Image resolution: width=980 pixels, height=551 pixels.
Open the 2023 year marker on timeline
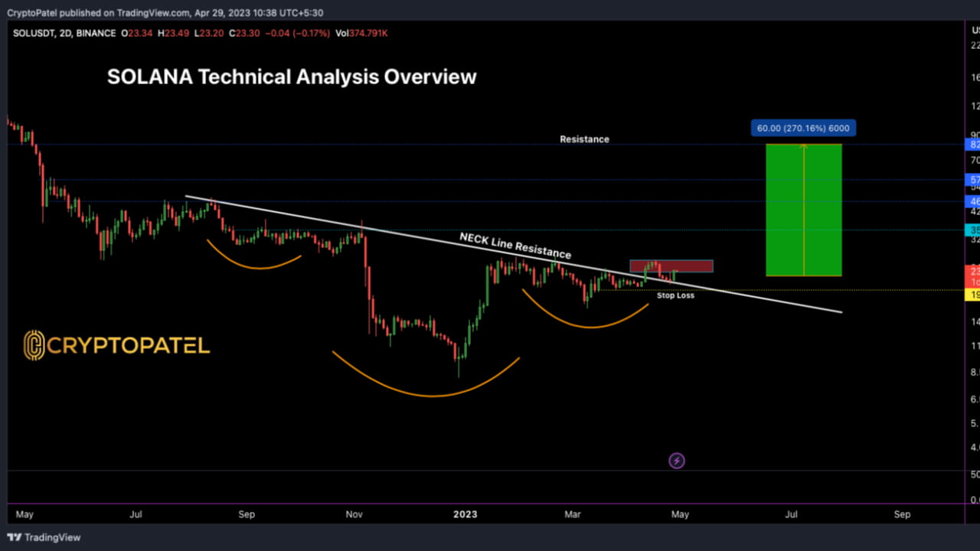point(465,514)
